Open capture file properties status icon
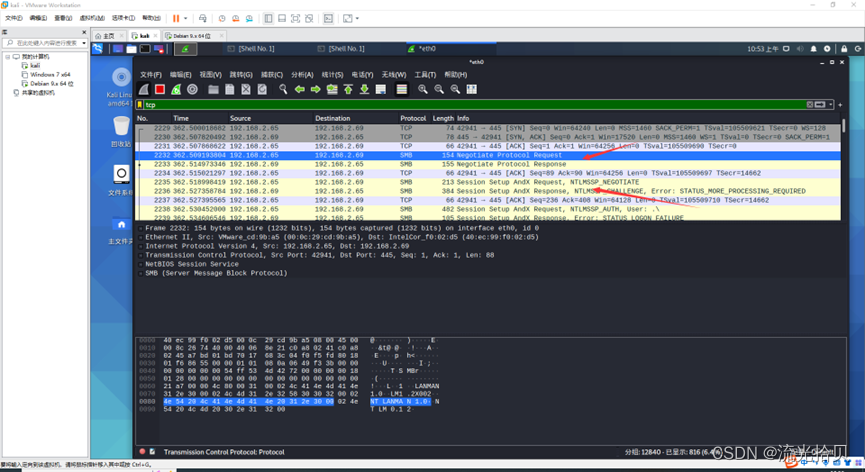865x472 pixels. pos(153,452)
